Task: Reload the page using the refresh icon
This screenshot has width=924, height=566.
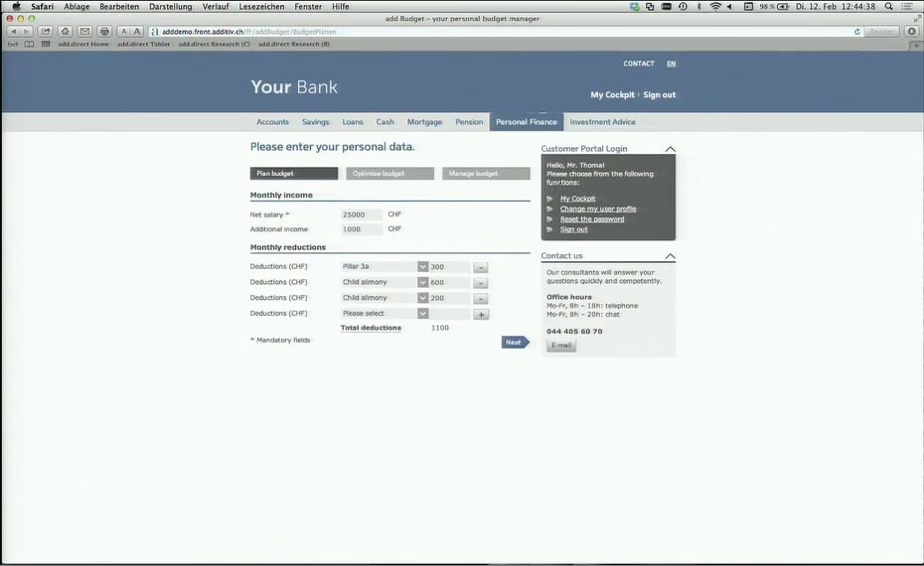Action: pyautogui.click(x=857, y=32)
